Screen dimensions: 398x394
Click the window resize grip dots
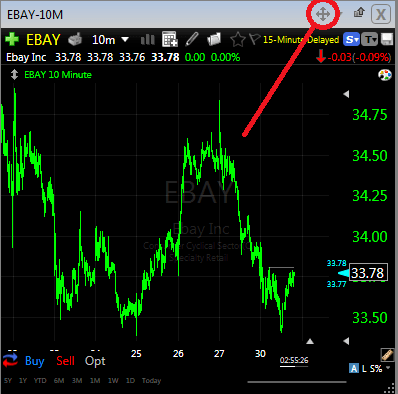(x=389, y=389)
